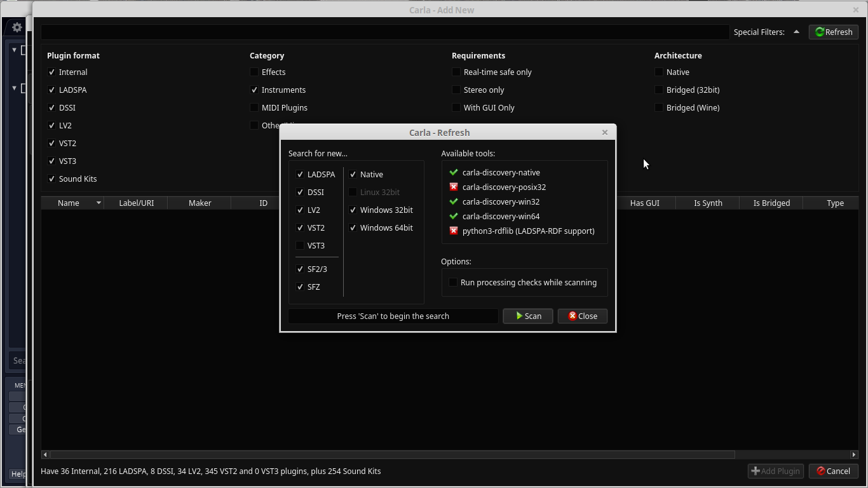Click the plugin list scrollbar's right arrow

(x=854, y=454)
